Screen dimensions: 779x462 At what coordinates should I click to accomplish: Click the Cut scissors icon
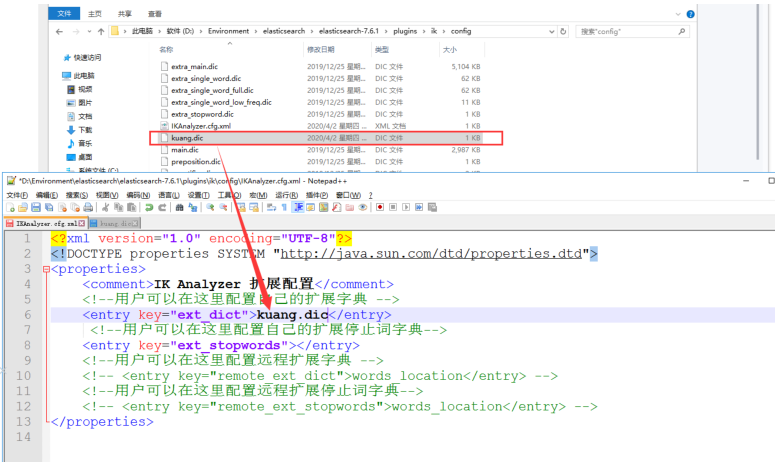(105, 207)
